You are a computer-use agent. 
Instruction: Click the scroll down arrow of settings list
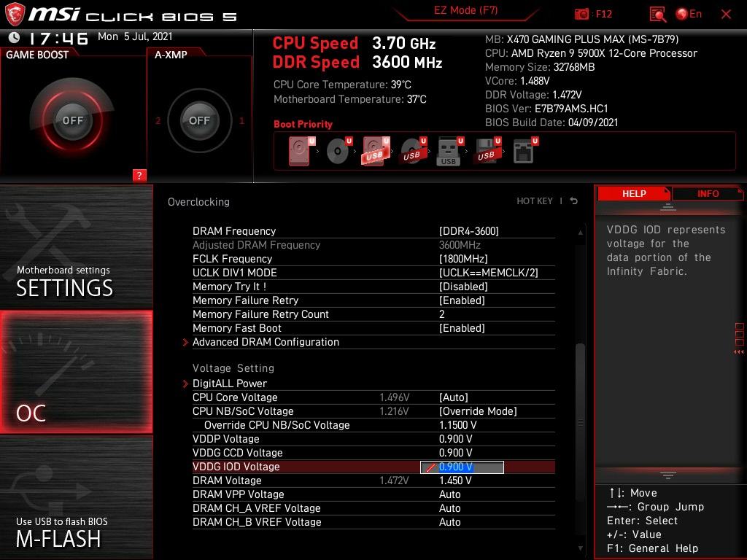[580, 548]
